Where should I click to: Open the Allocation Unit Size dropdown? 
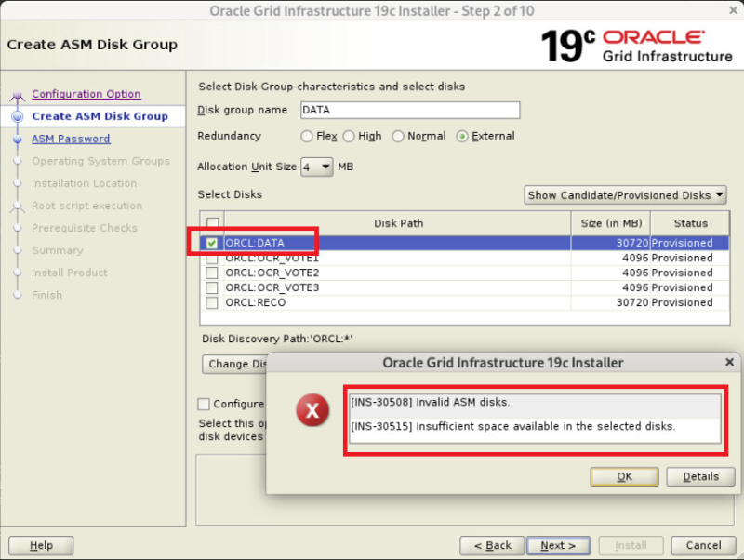317,167
